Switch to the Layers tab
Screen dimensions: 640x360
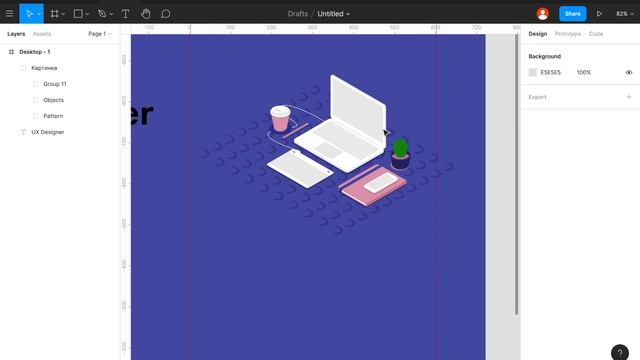click(16, 34)
